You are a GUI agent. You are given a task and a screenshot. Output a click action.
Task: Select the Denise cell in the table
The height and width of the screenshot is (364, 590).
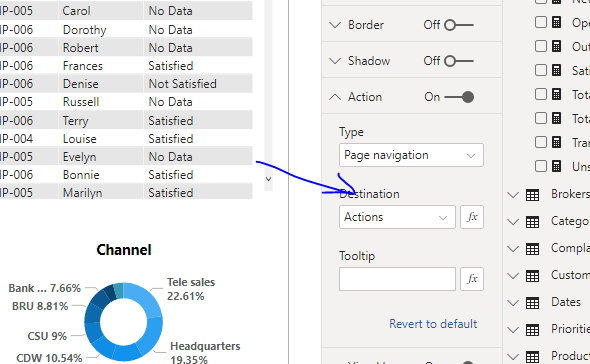(x=81, y=84)
